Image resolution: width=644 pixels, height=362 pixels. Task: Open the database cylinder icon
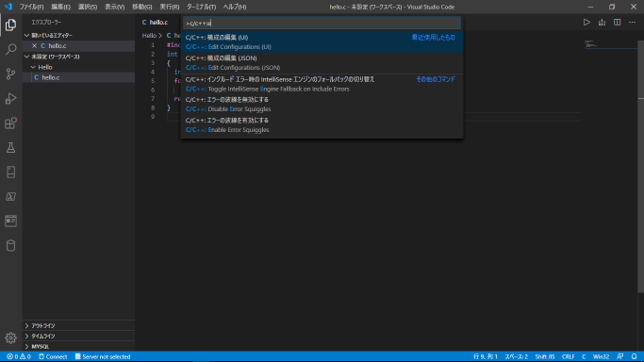(x=10, y=245)
